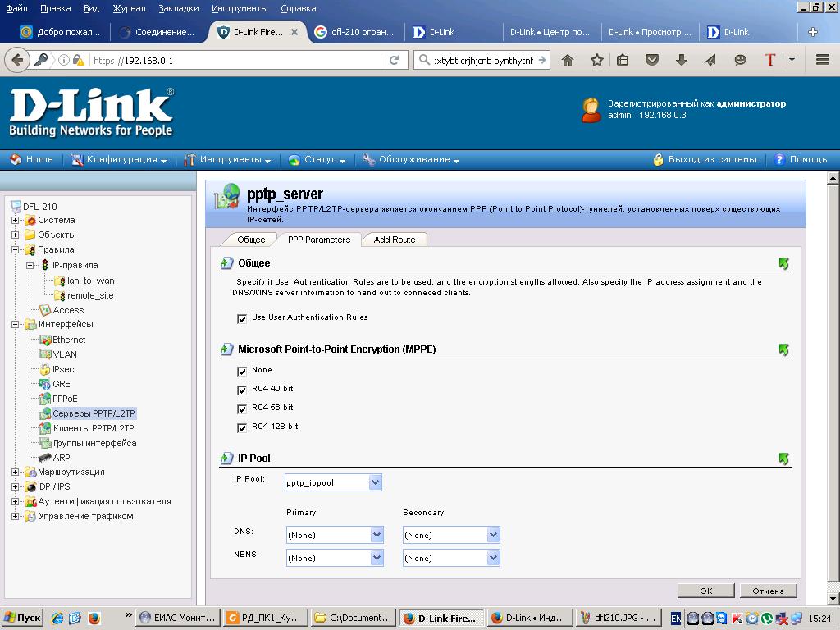Screen dimensions: 840x630
Task: Select IPsec in the interfaces tree
Action: pyautogui.click(x=63, y=369)
